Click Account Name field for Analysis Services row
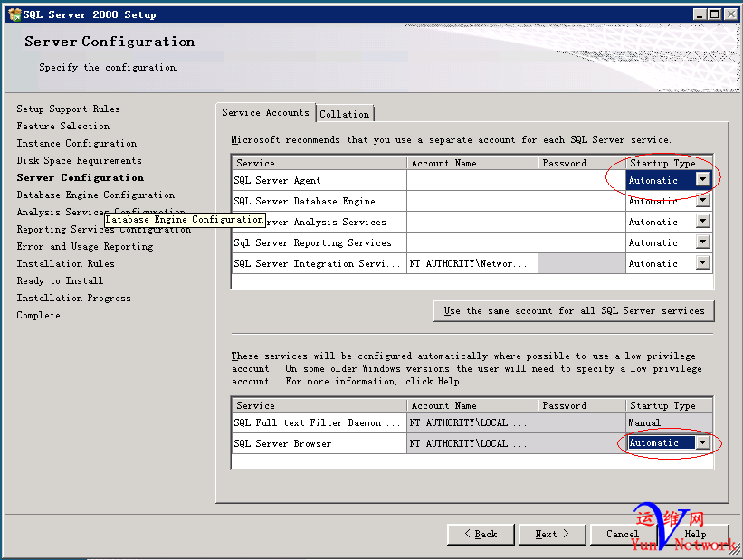Screen dimensions: 743x560 472,222
